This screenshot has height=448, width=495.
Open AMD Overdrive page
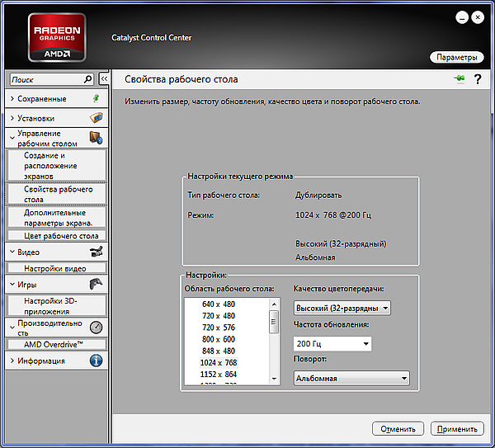[57, 344]
